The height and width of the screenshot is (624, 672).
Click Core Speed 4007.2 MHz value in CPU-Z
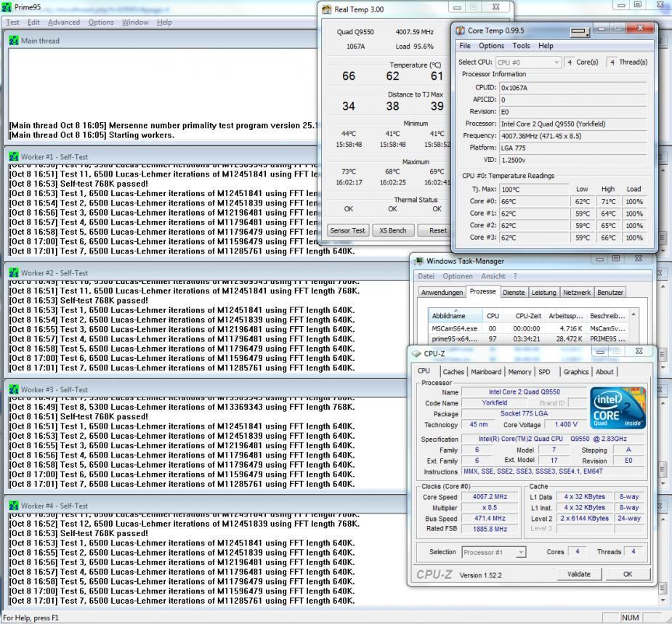click(x=490, y=497)
